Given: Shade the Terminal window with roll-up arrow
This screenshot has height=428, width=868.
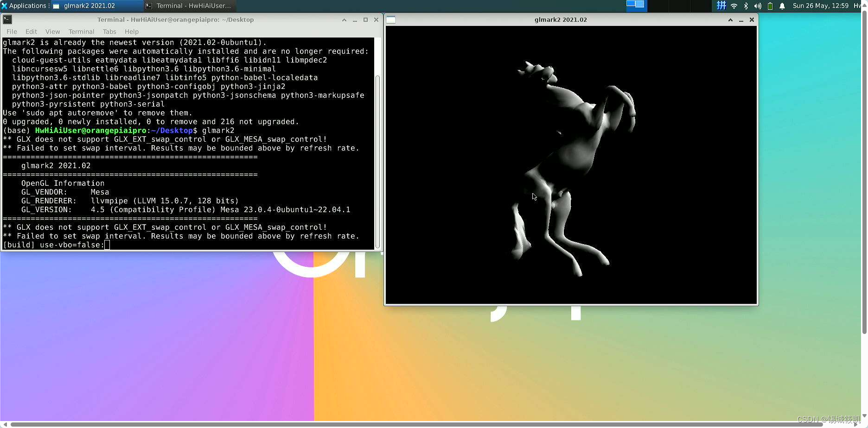Looking at the screenshot, I should tap(344, 20).
